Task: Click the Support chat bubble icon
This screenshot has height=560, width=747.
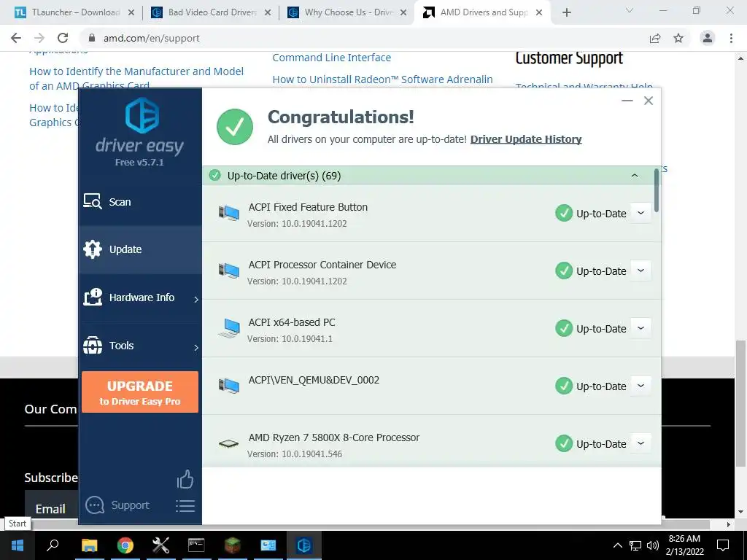Action: point(94,505)
